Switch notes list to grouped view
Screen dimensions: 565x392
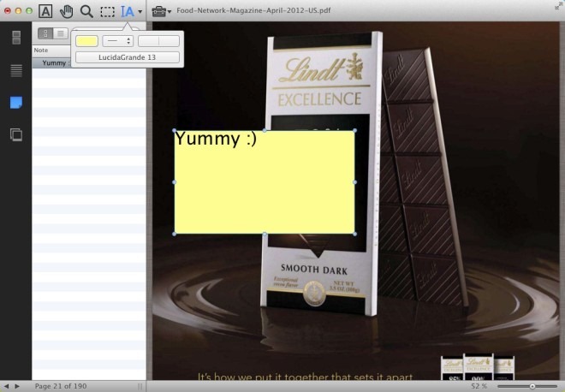pos(45,33)
